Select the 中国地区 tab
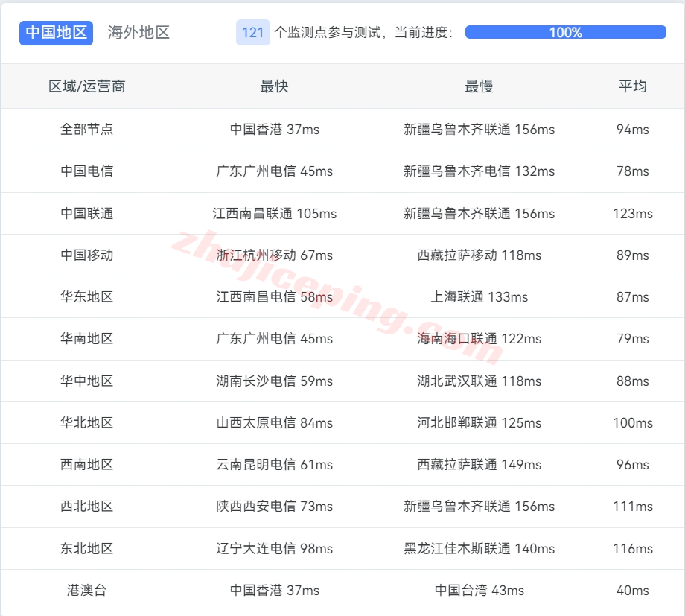 56,33
